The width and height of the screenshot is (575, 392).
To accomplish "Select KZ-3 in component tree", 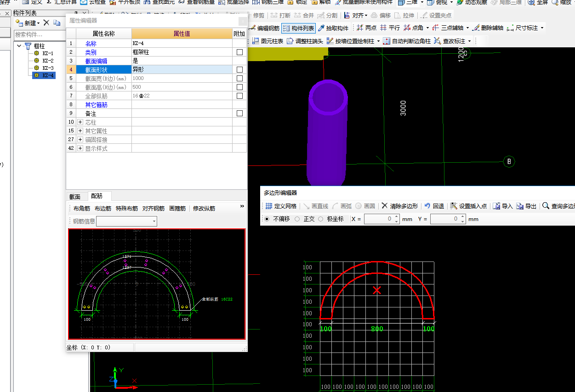I will (x=48, y=68).
